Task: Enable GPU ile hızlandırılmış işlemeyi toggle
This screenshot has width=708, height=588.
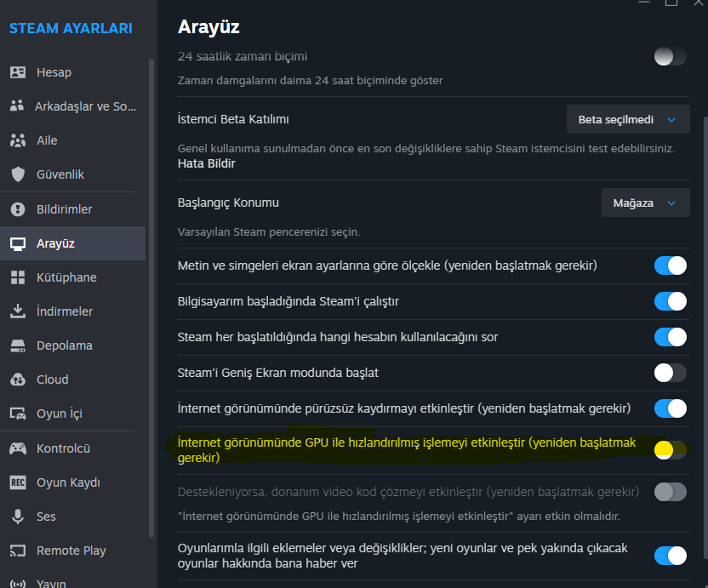Action: click(670, 450)
